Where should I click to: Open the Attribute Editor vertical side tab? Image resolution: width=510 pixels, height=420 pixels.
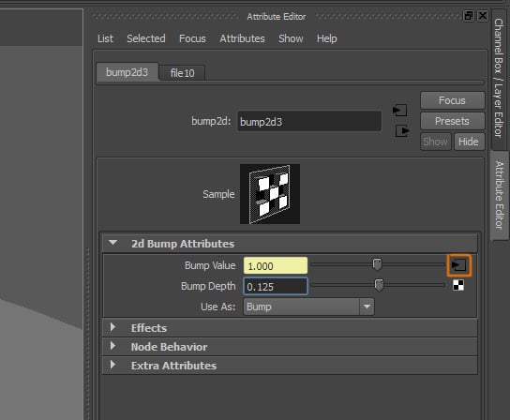pos(499,195)
